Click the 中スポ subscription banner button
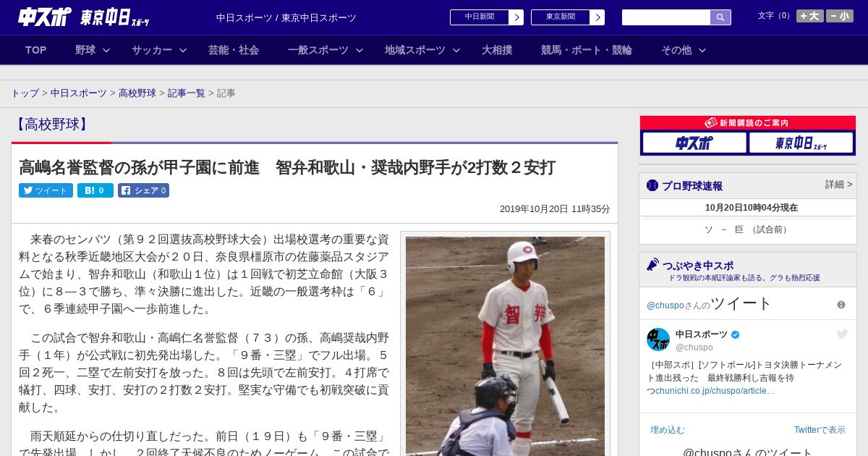The width and height of the screenshot is (868, 456). pos(694,143)
